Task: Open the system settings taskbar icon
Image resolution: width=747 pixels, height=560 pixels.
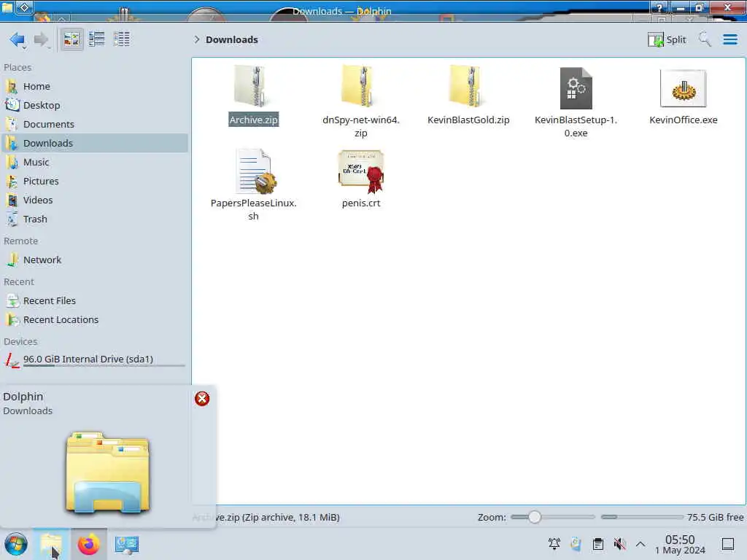Action: point(126,544)
